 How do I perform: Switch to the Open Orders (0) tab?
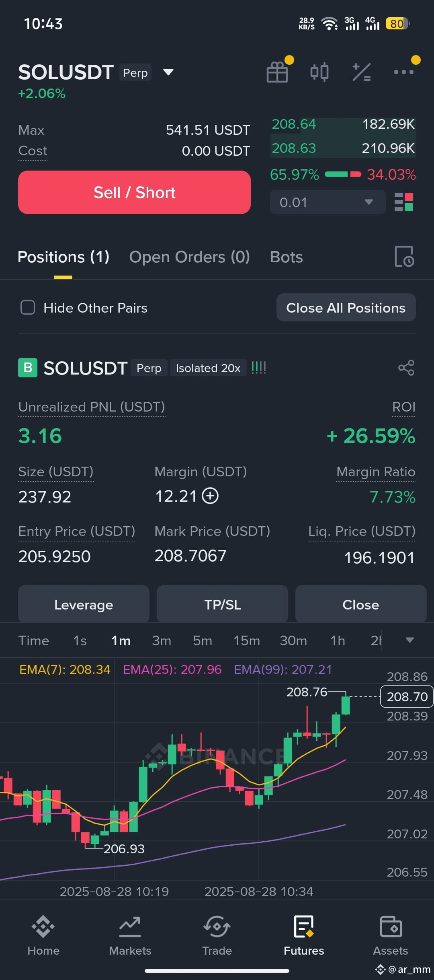click(189, 257)
